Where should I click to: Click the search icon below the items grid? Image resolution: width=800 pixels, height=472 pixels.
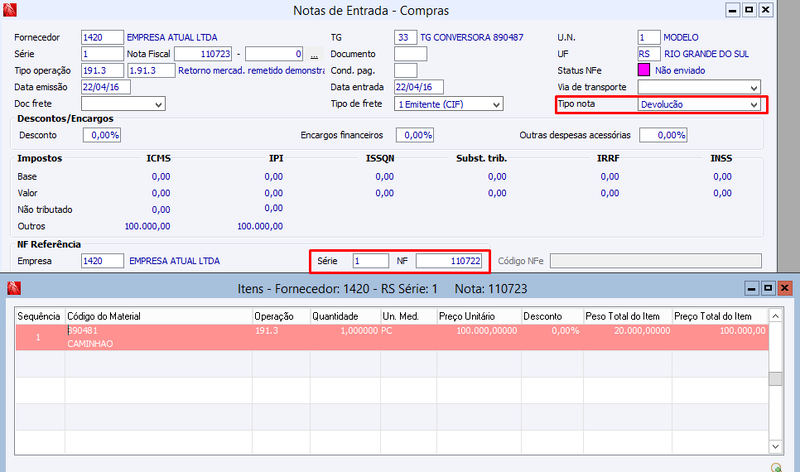pos(776,467)
